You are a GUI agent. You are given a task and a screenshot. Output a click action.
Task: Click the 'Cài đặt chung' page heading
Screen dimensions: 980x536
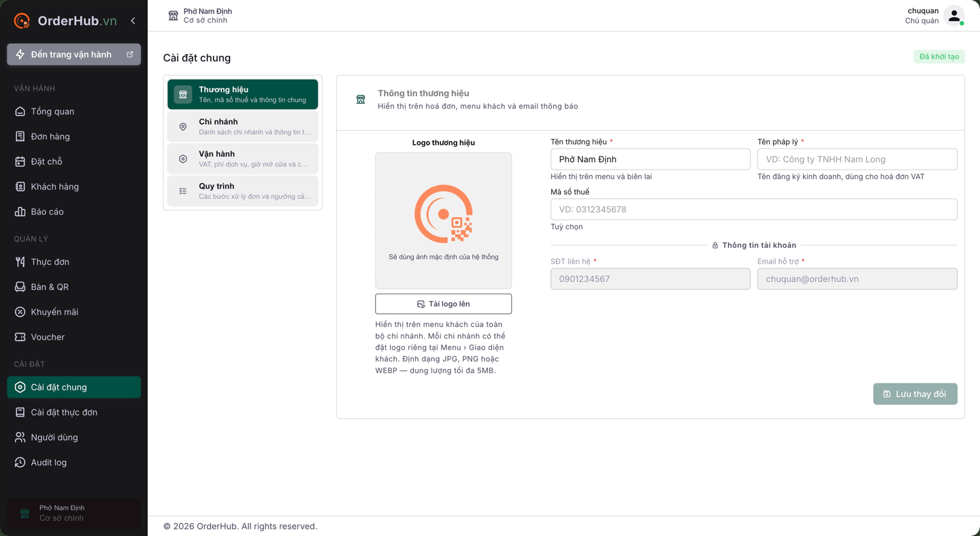(197, 58)
